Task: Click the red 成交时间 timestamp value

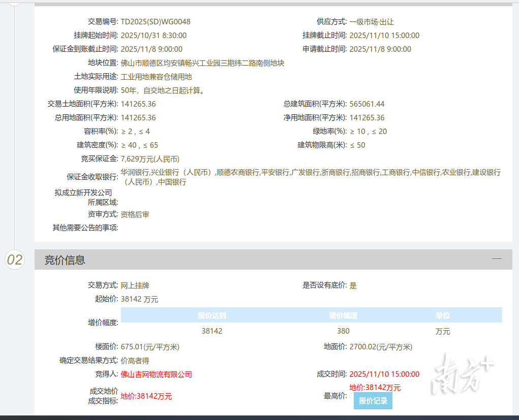Action: click(x=384, y=374)
